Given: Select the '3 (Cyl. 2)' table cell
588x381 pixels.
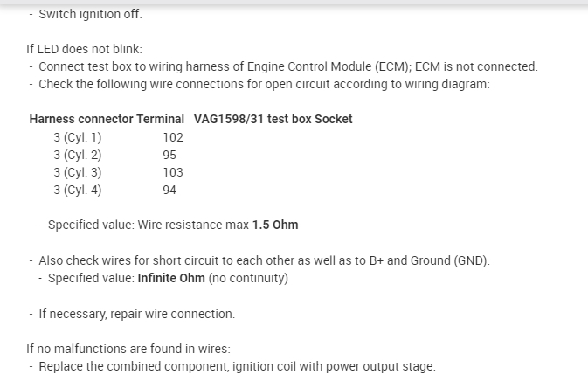Looking at the screenshot, I should tap(78, 155).
